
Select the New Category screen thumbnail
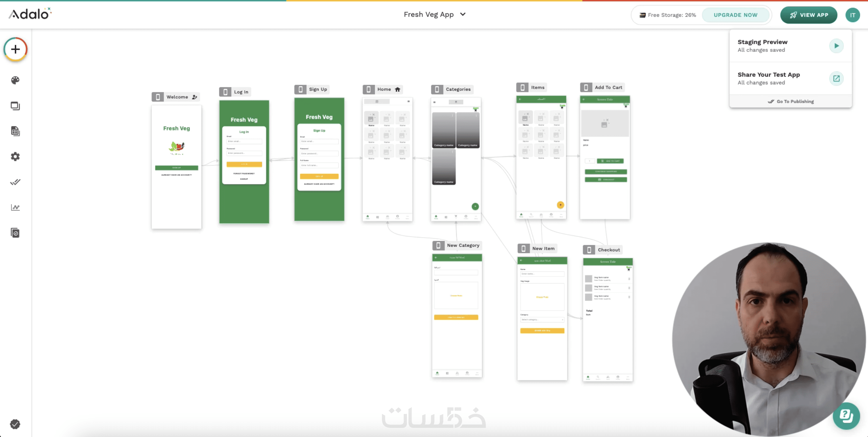tap(456, 315)
